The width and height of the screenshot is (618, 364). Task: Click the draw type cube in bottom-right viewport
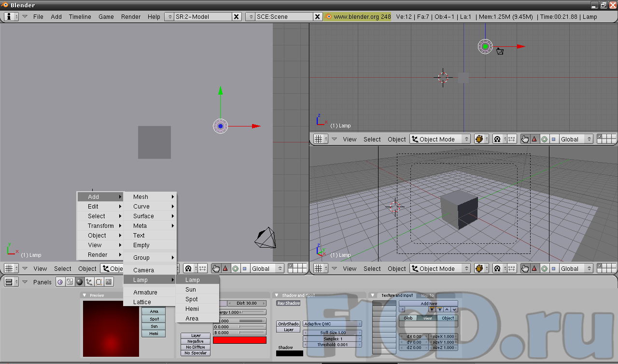[x=481, y=268]
